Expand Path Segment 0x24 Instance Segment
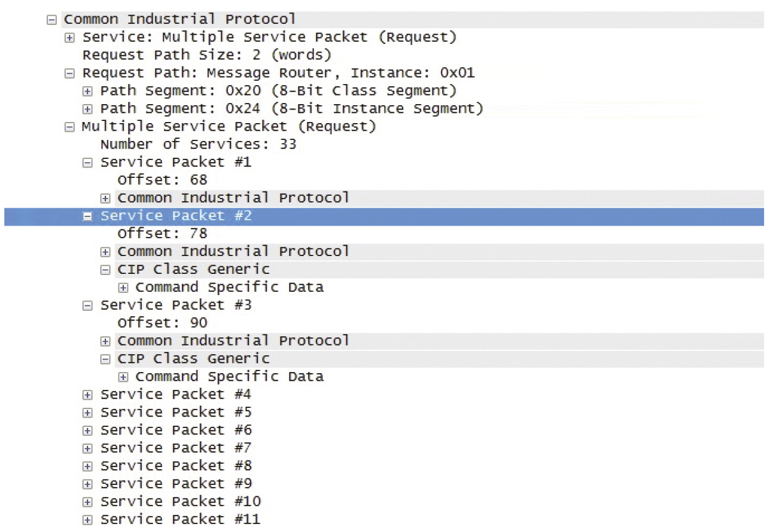This screenshot has height=532, width=769. [x=87, y=110]
